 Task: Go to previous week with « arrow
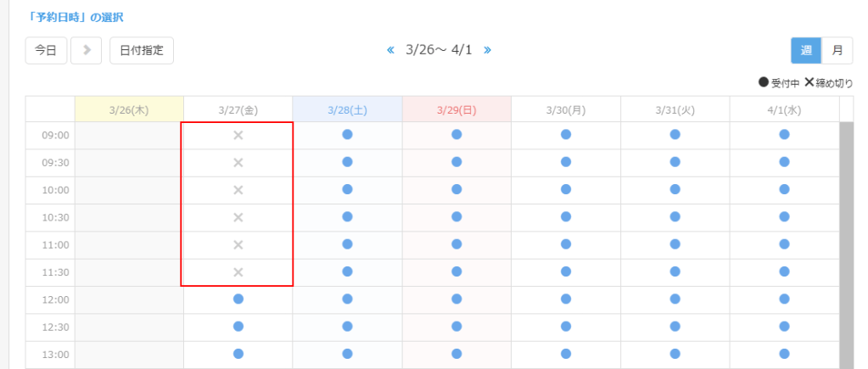[x=390, y=50]
